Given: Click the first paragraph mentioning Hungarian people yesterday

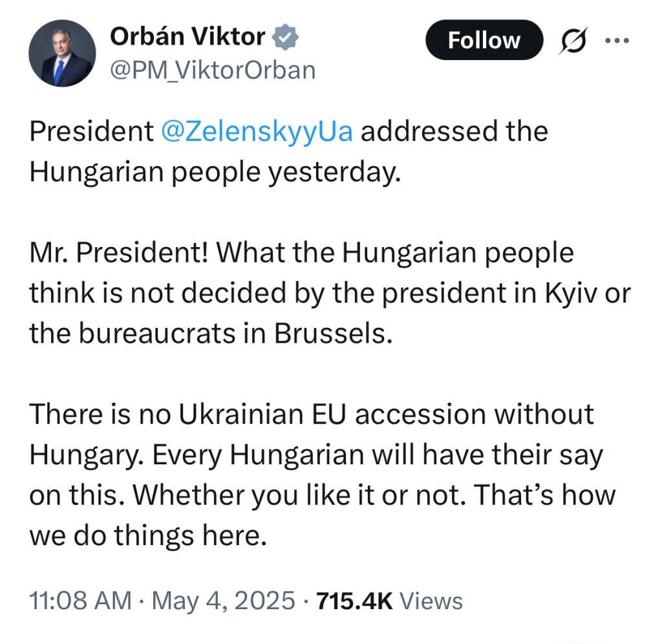Looking at the screenshot, I should (x=289, y=151).
